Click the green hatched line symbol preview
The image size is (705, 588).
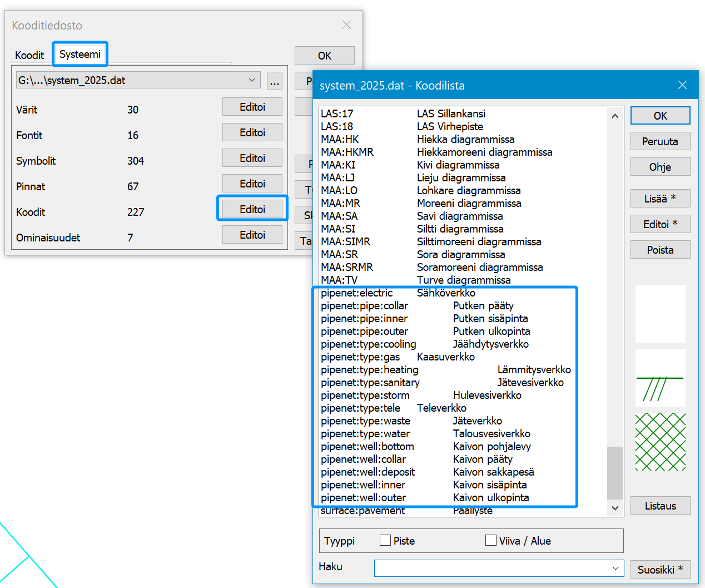point(660,378)
